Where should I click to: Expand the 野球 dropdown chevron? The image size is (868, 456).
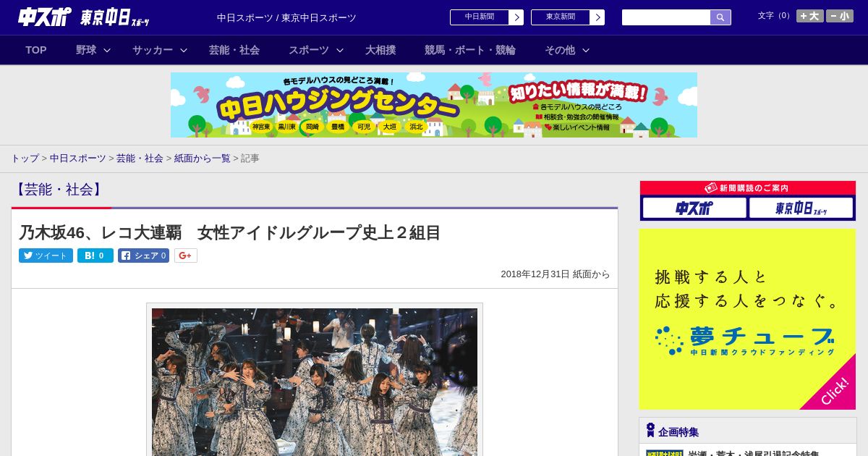point(107,50)
